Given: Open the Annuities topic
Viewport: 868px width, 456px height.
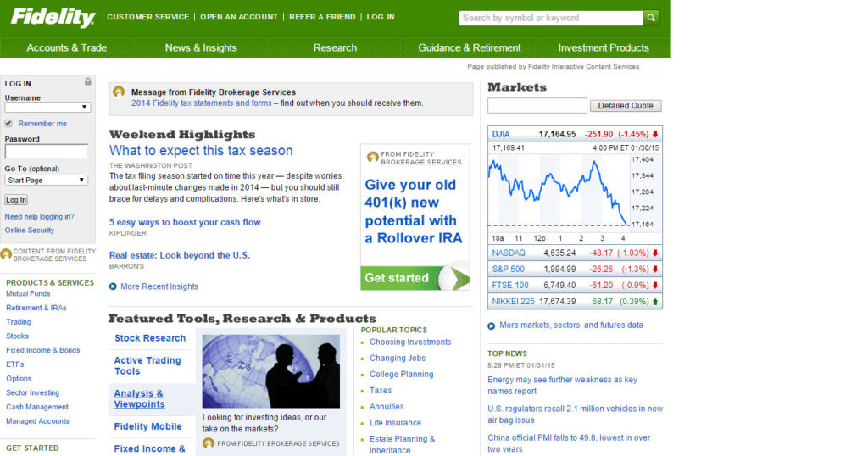Looking at the screenshot, I should [x=387, y=406].
